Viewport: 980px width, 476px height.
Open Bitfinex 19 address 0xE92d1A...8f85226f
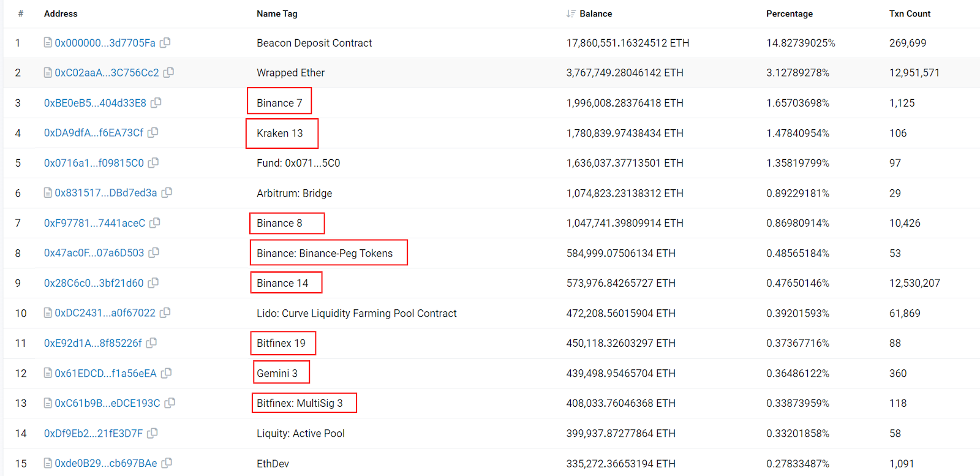[92, 342]
